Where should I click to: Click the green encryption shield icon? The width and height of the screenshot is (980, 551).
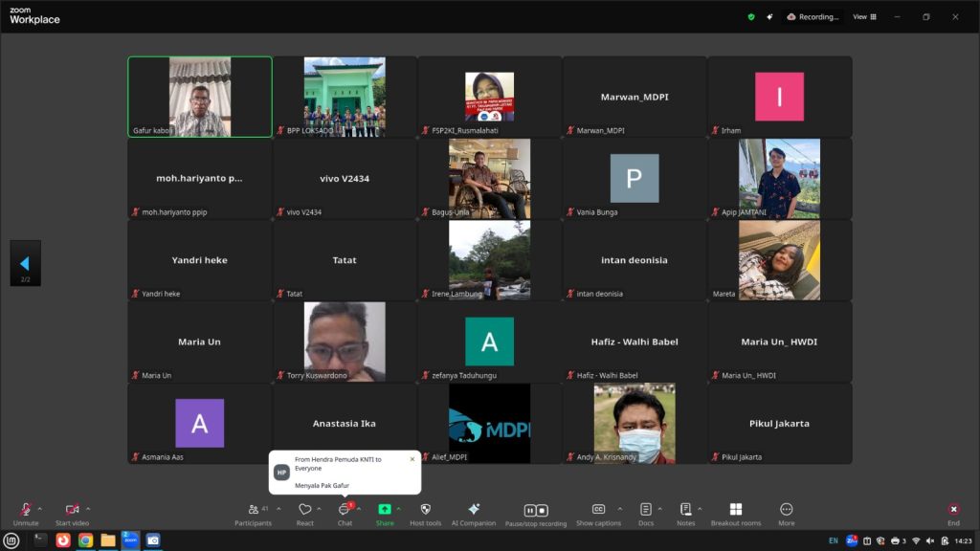(751, 16)
